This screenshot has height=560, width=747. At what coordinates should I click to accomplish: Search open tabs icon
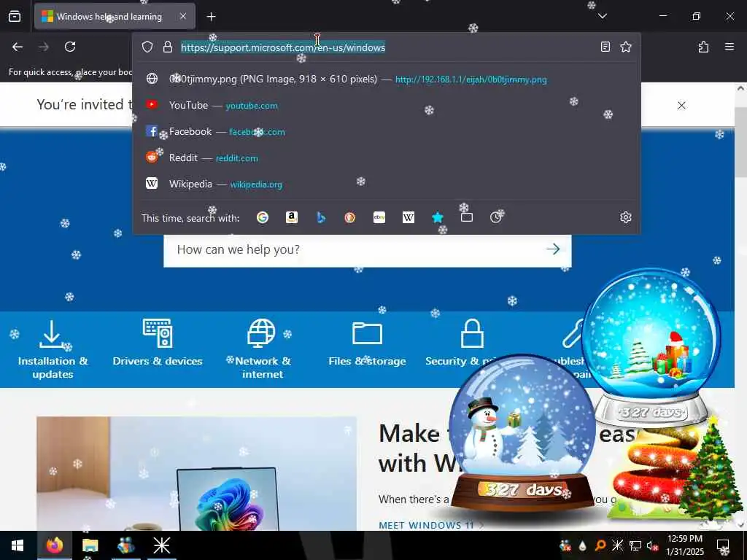(x=467, y=217)
